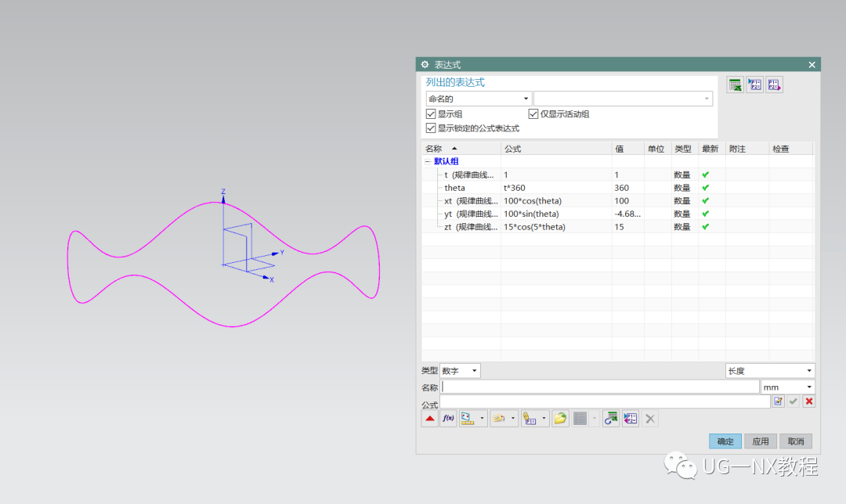This screenshot has width=846, height=504.
Task: Toggle 显示锁定的公式表达式 checkbox
Action: [431, 128]
